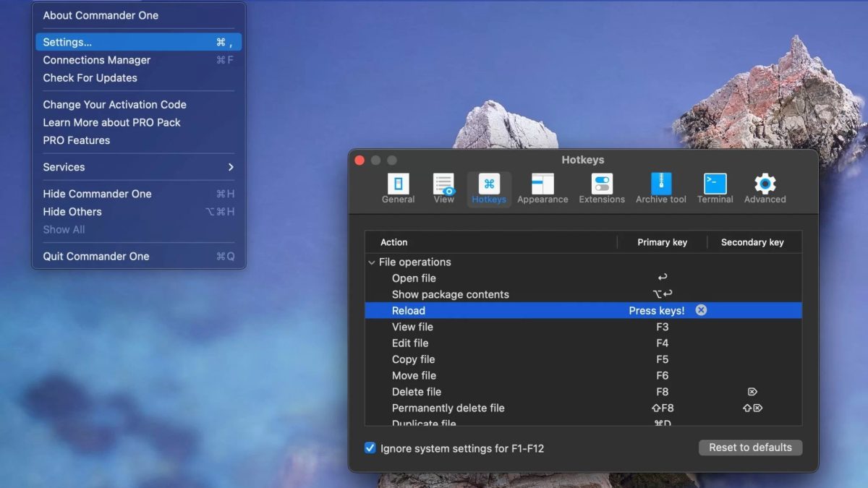The height and width of the screenshot is (488, 868).
Task: Switch to the View settings icon
Action: (443, 184)
